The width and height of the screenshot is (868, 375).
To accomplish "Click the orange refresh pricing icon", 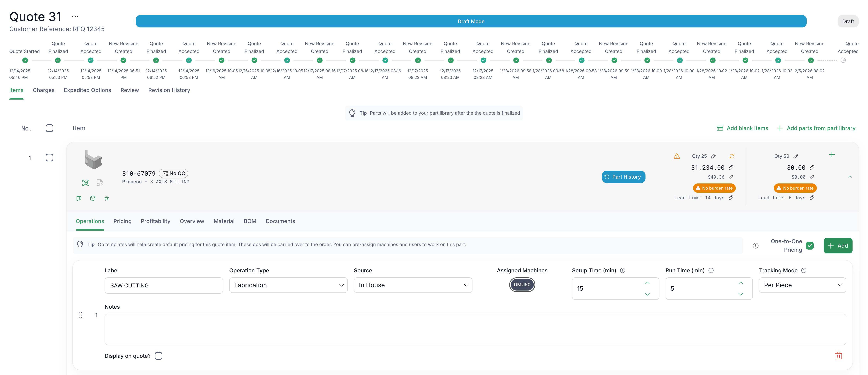I will pyautogui.click(x=732, y=156).
